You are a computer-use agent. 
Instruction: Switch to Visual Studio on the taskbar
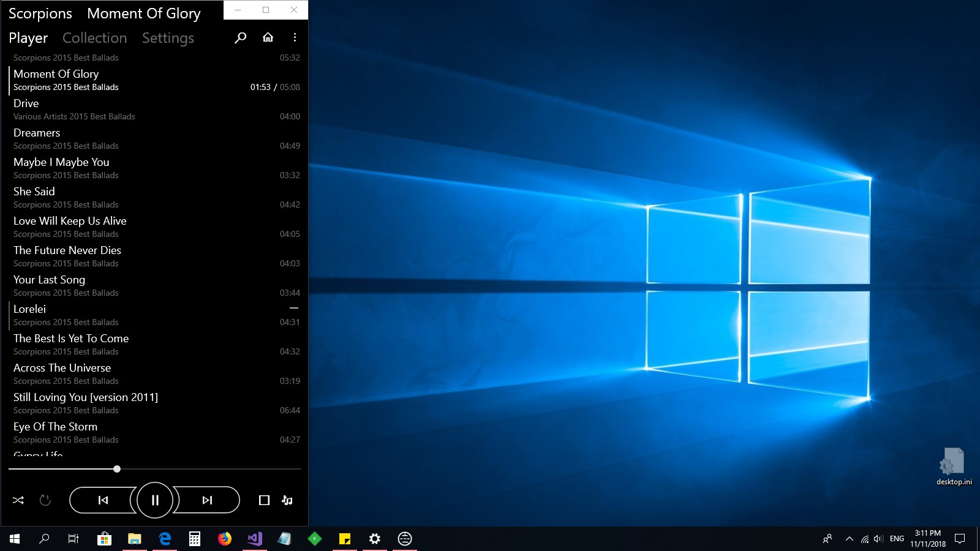(x=254, y=539)
